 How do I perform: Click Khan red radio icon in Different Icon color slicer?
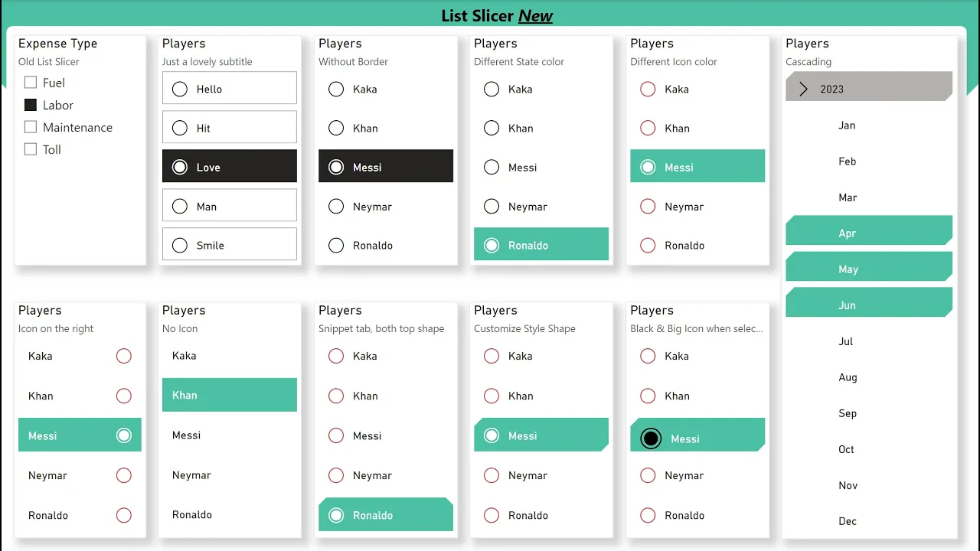[x=648, y=128]
